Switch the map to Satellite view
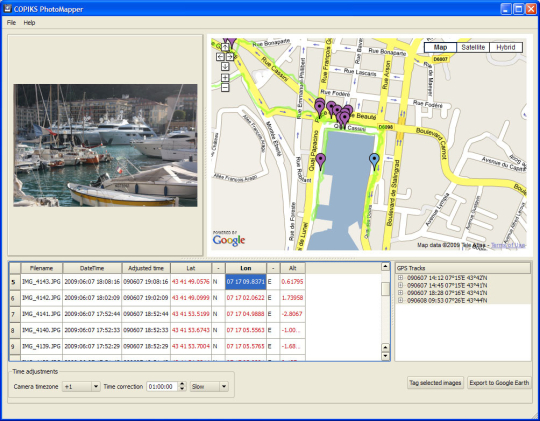The width and height of the screenshot is (540, 421). pyautogui.click(x=473, y=47)
